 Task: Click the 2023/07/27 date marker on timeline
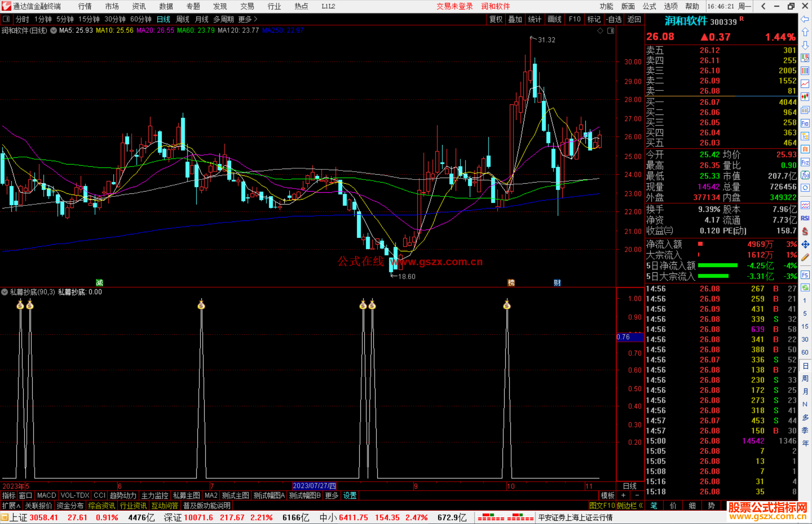click(314, 486)
